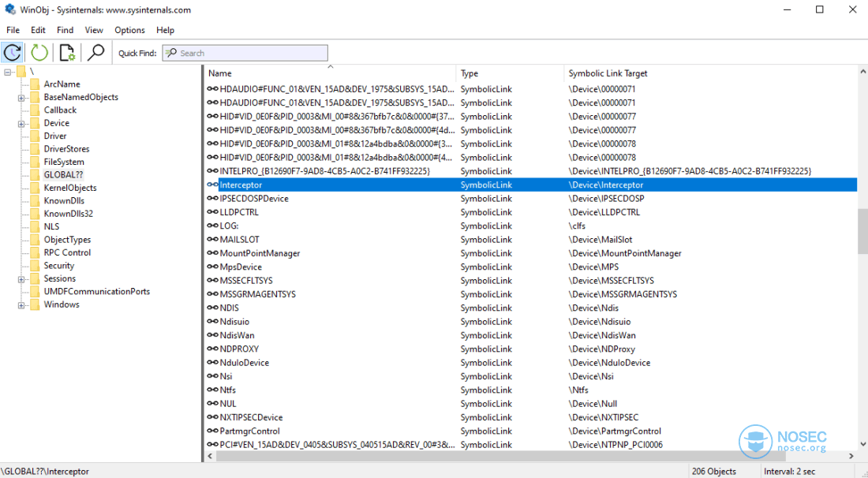The image size is (868, 478).
Task: Open the File menu
Action: [13, 30]
